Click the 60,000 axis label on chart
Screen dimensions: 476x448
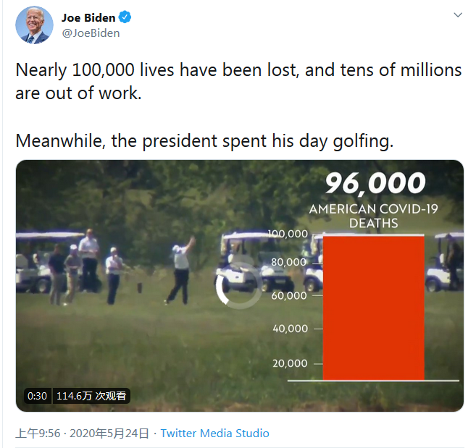(x=290, y=295)
